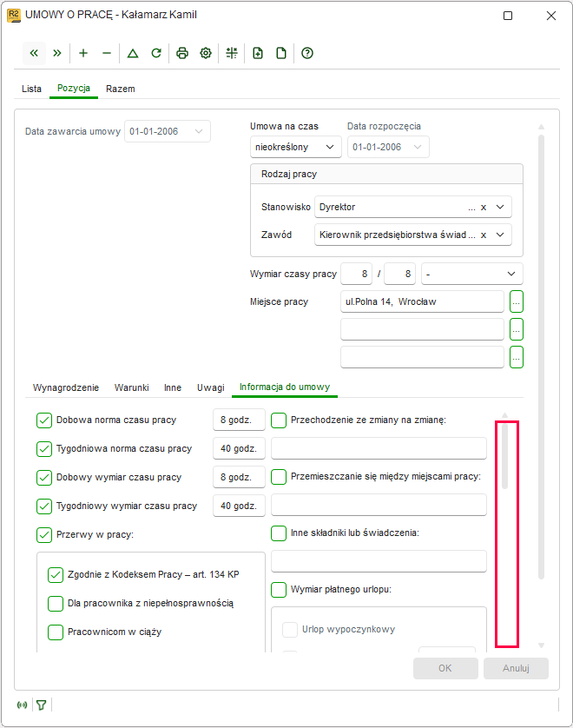Refresh data with circular arrow icon
The width and height of the screenshot is (573, 728).
click(x=156, y=53)
